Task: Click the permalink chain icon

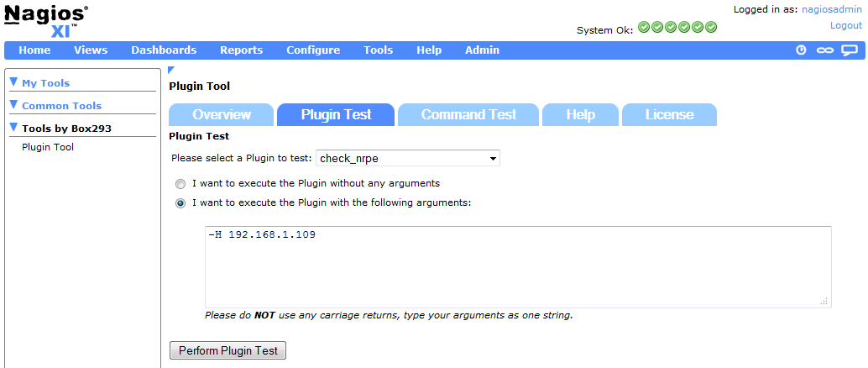Action: coord(825,50)
